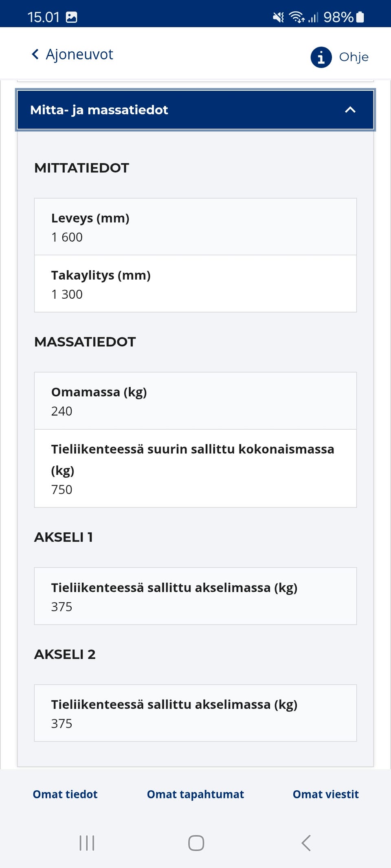Tap the back arrow beside Ajoneuvot
This screenshot has height=868, width=391.
pos(35,54)
